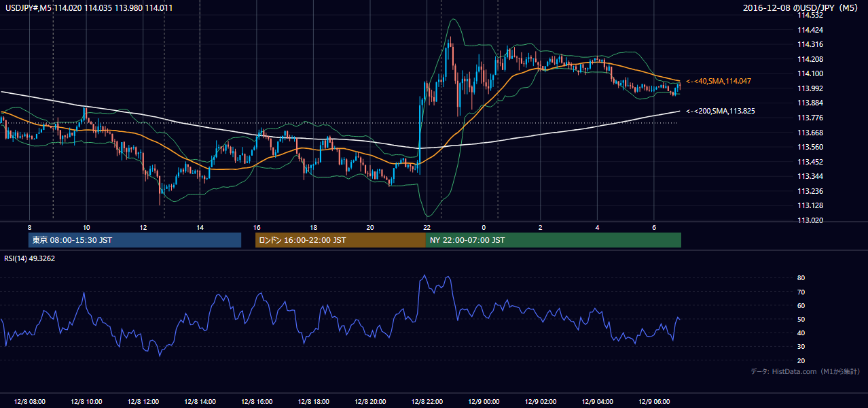868x408 pixels.
Task: Click the RSI 60 level label
Action: 801,305
